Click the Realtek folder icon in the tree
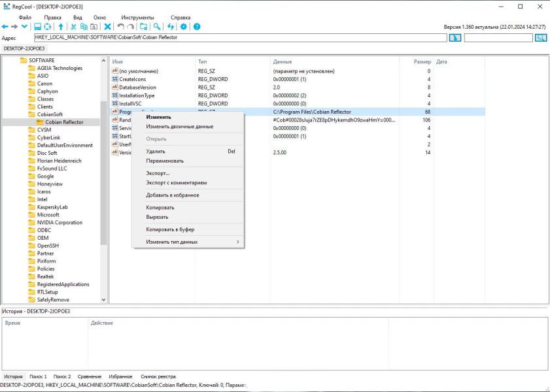The image size is (550, 392). pos(31,276)
